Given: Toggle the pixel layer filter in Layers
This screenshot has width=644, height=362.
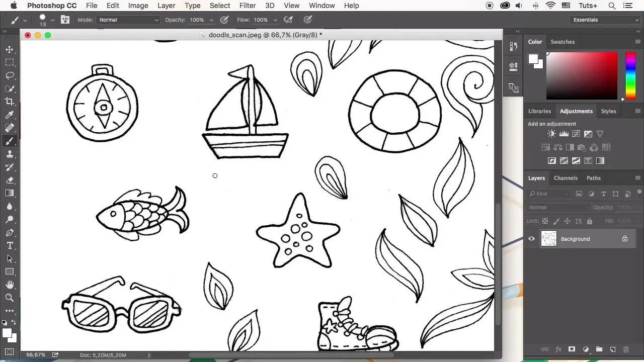Looking at the screenshot, I should click(x=579, y=194).
